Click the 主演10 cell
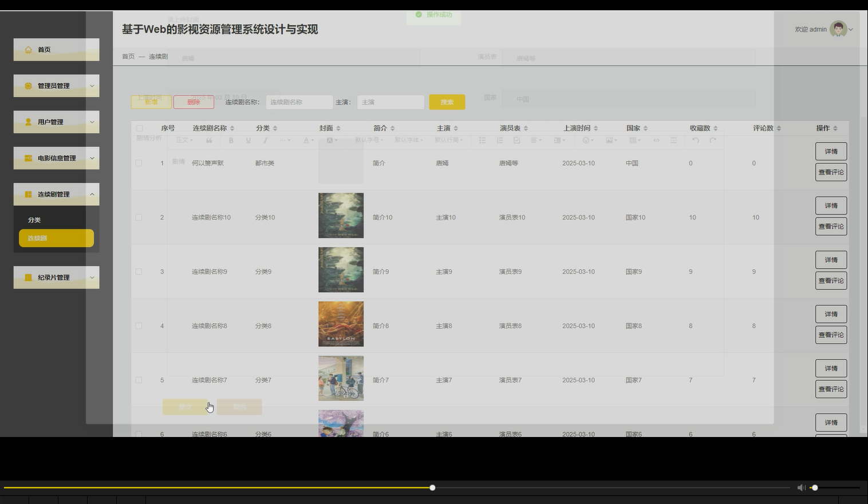868x504 pixels. (445, 218)
